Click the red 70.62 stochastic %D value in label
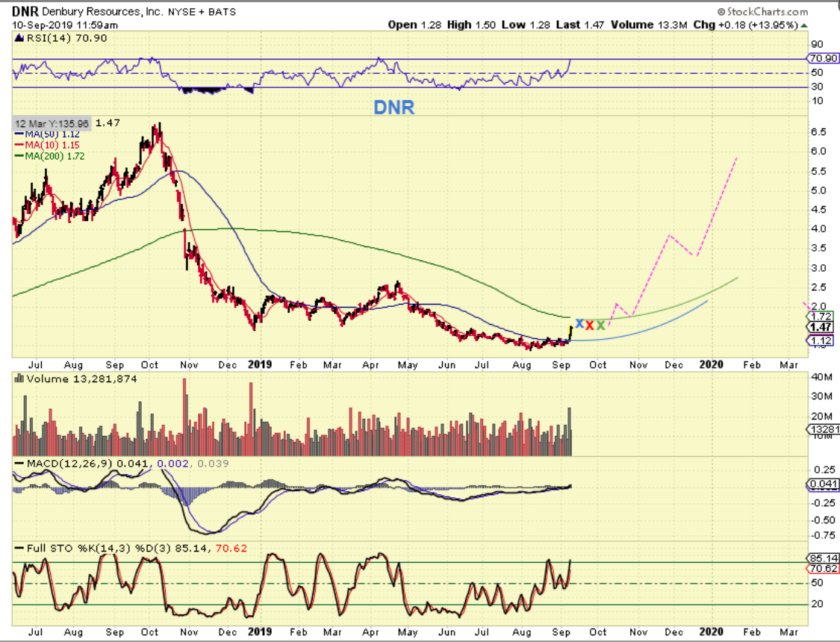This screenshot has height=642, width=840. (231, 548)
